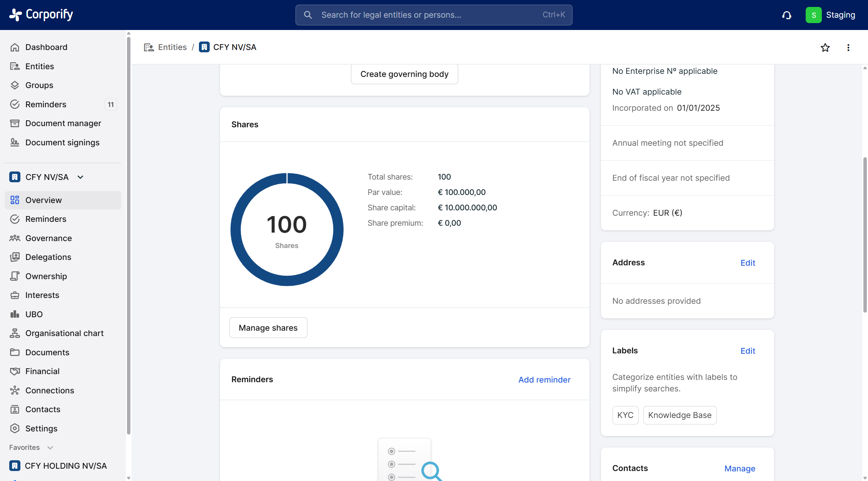Click the blue shares donut chart
The width and height of the screenshot is (868, 481).
[x=235, y=230]
